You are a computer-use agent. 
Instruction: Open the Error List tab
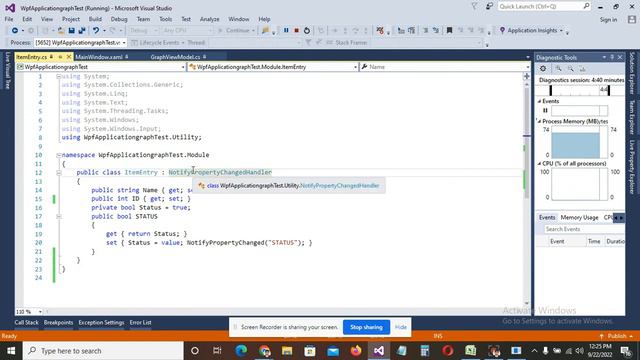[140, 322]
